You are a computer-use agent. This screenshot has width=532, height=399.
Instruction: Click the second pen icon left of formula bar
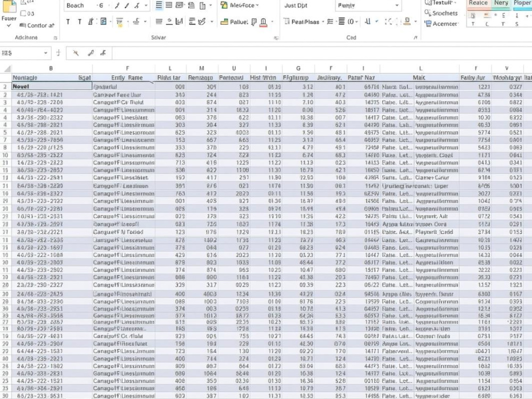(x=90, y=53)
